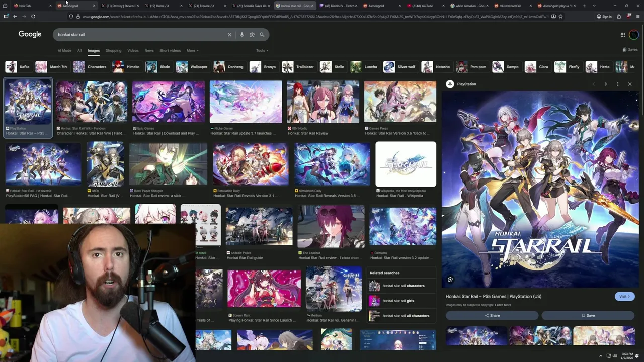Click the Lens icon on preview image
Viewport: 644px width, 362px height.
[x=450, y=280]
